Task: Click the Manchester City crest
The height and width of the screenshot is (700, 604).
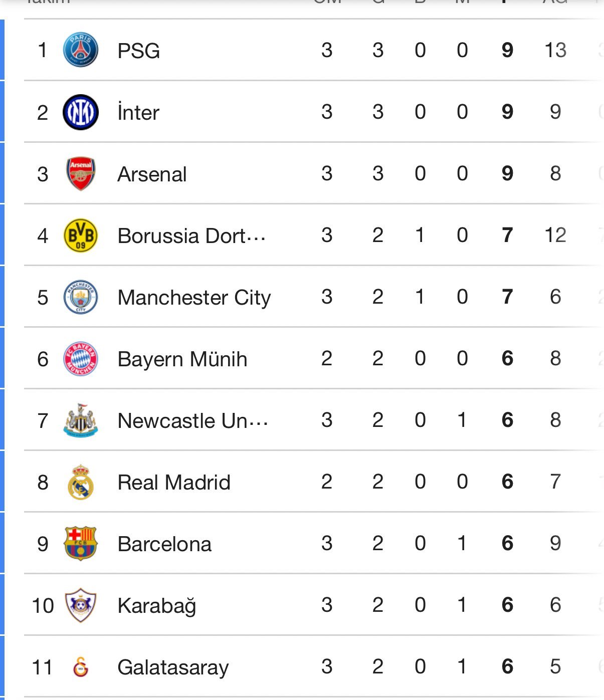Action: tap(81, 297)
